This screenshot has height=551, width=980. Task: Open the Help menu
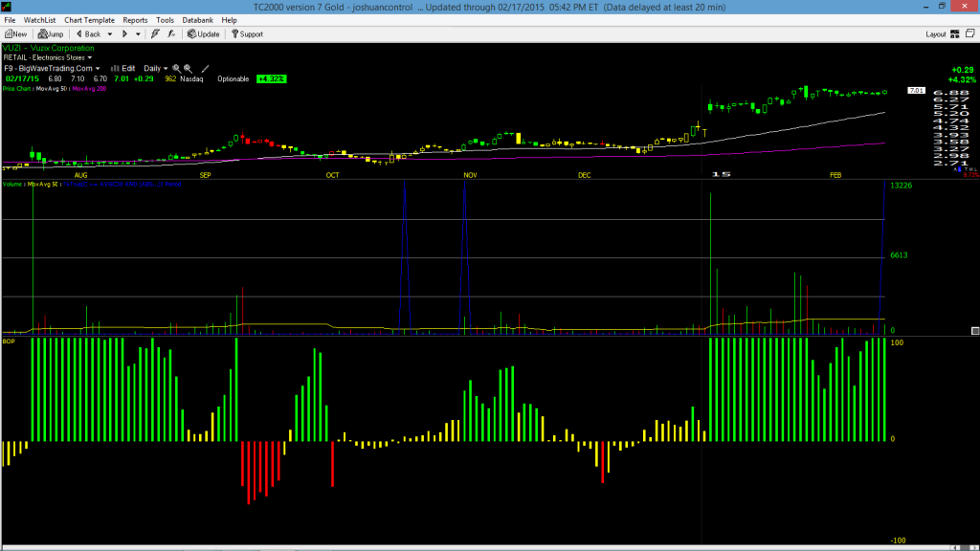click(x=230, y=20)
